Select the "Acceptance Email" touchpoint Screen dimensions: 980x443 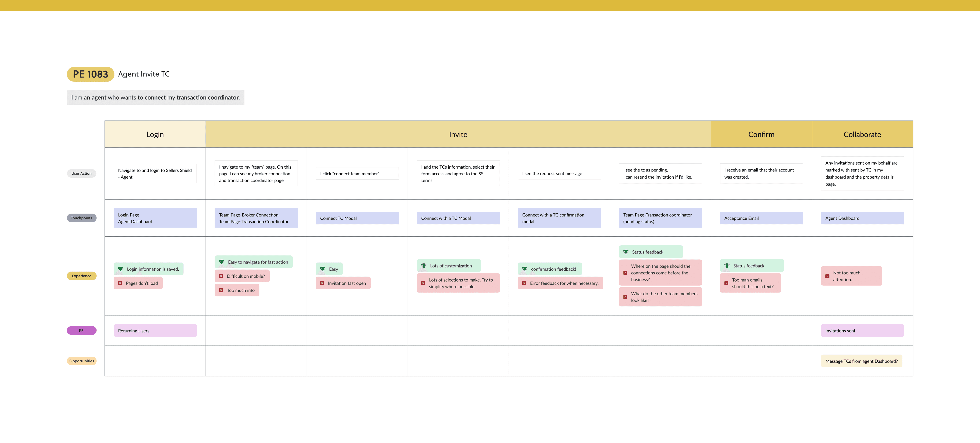pos(761,218)
